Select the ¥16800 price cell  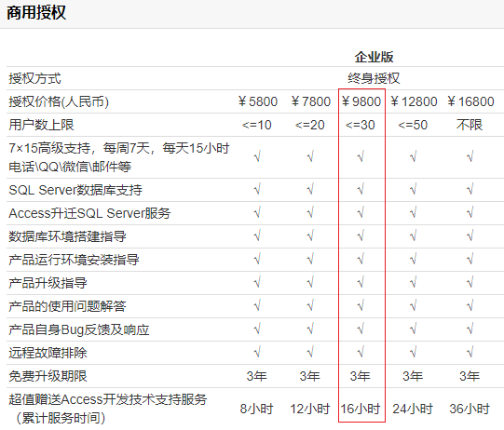click(470, 101)
